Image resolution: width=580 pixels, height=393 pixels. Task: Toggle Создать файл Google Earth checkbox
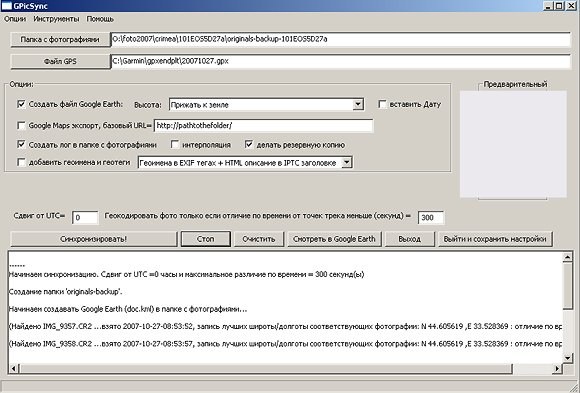pos(21,104)
